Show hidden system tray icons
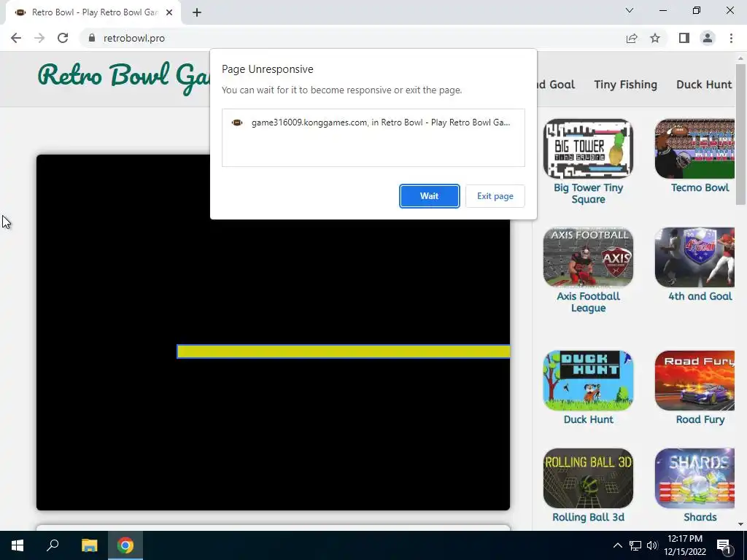Viewport: 747px width, 560px height. pyautogui.click(x=617, y=545)
